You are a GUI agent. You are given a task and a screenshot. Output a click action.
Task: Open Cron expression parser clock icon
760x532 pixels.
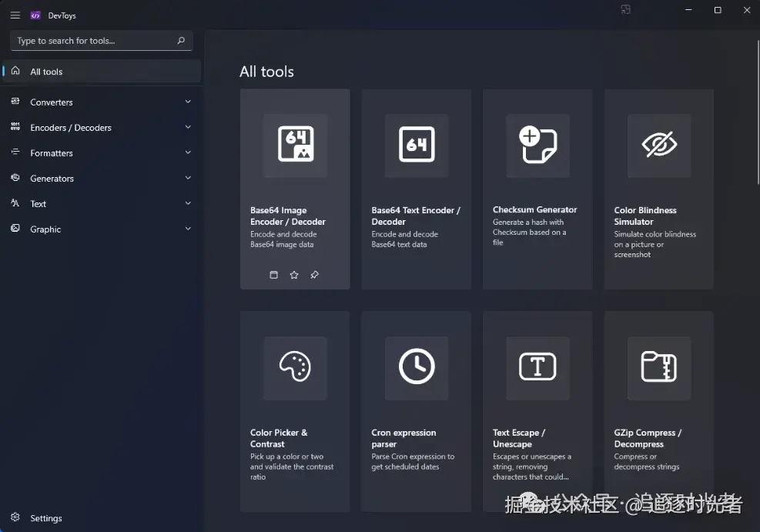(417, 366)
